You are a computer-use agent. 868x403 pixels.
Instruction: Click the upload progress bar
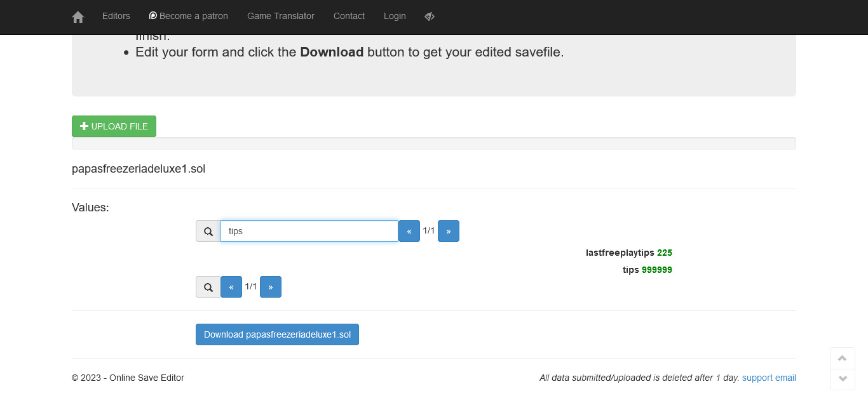pyautogui.click(x=434, y=143)
